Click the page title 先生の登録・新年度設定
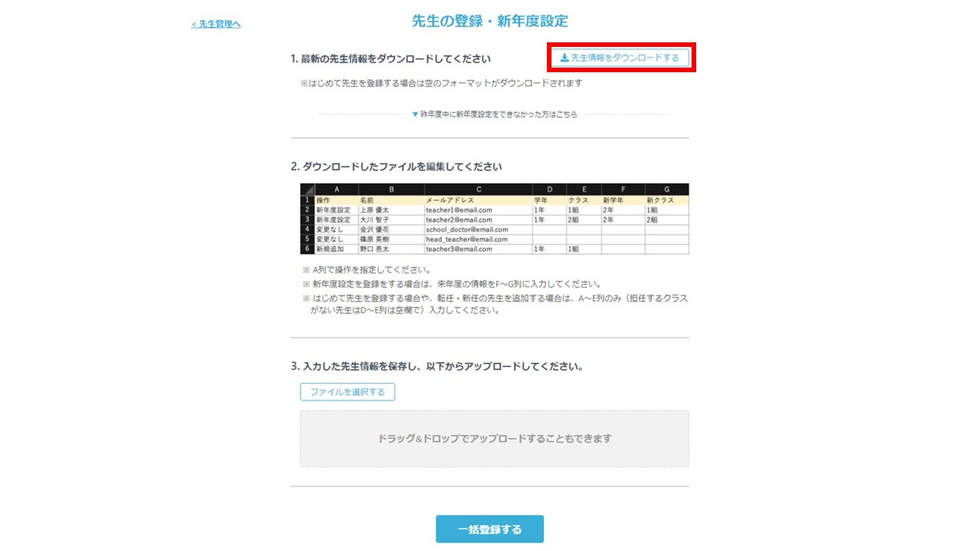 pyautogui.click(x=490, y=21)
